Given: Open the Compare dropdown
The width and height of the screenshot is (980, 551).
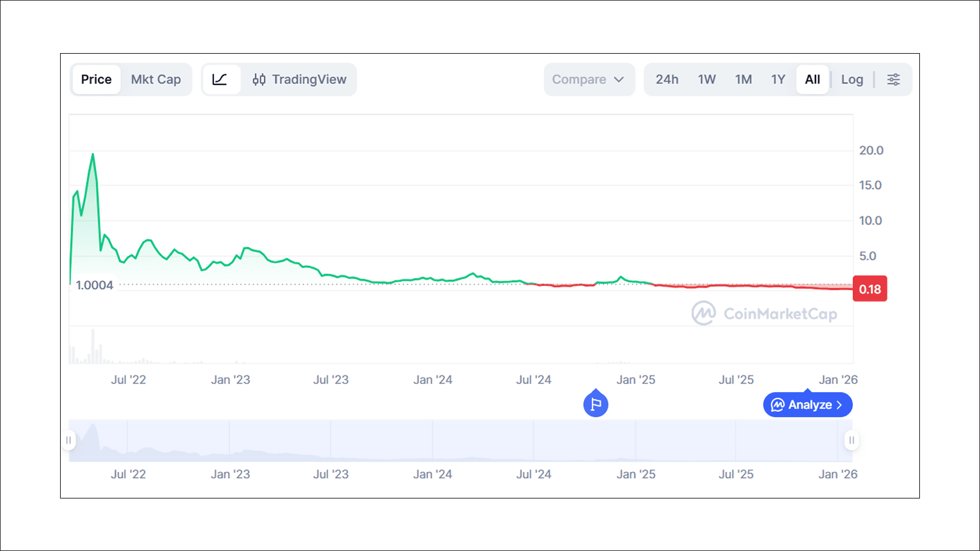Looking at the screenshot, I should (589, 79).
